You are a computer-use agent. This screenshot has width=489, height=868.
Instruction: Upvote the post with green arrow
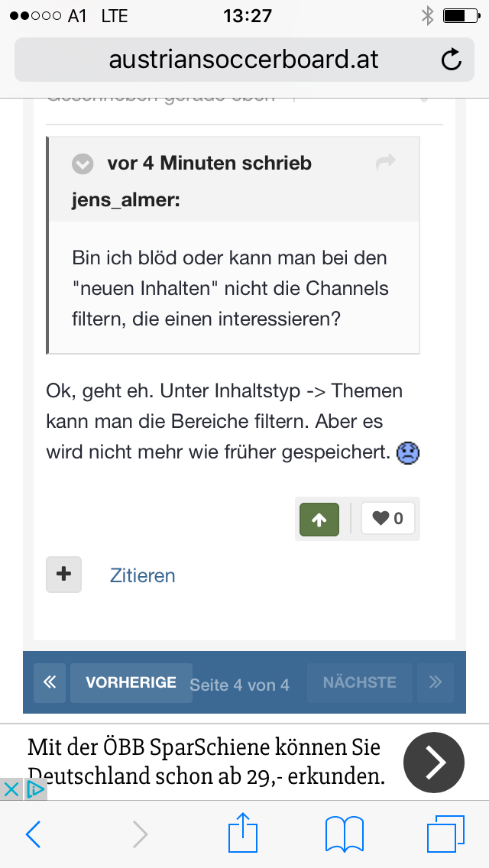pyautogui.click(x=319, y=520)
